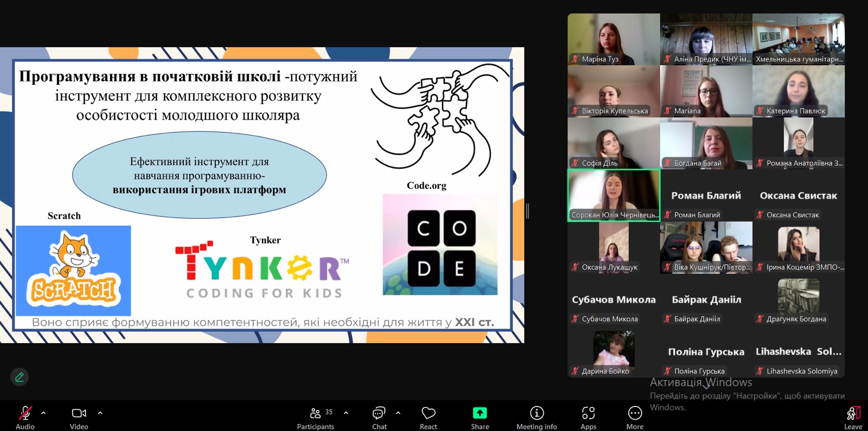
Task: Open the caret menu beside Chat
Action: point(398,413)
